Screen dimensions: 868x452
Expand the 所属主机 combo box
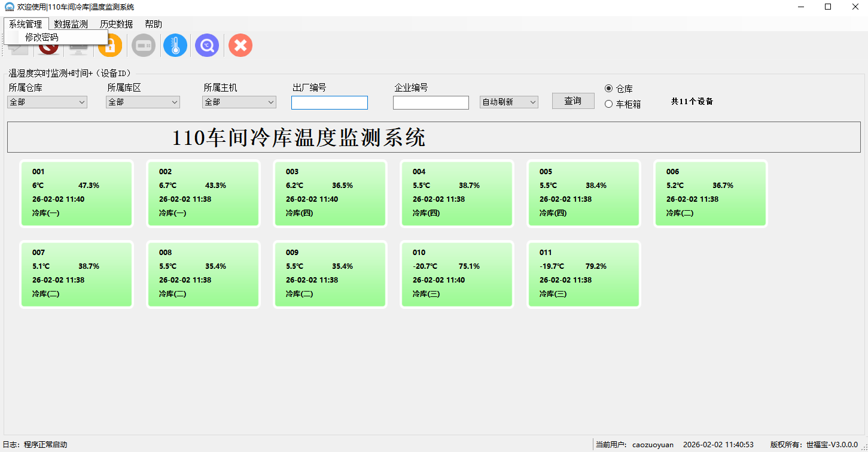point(239,102)
